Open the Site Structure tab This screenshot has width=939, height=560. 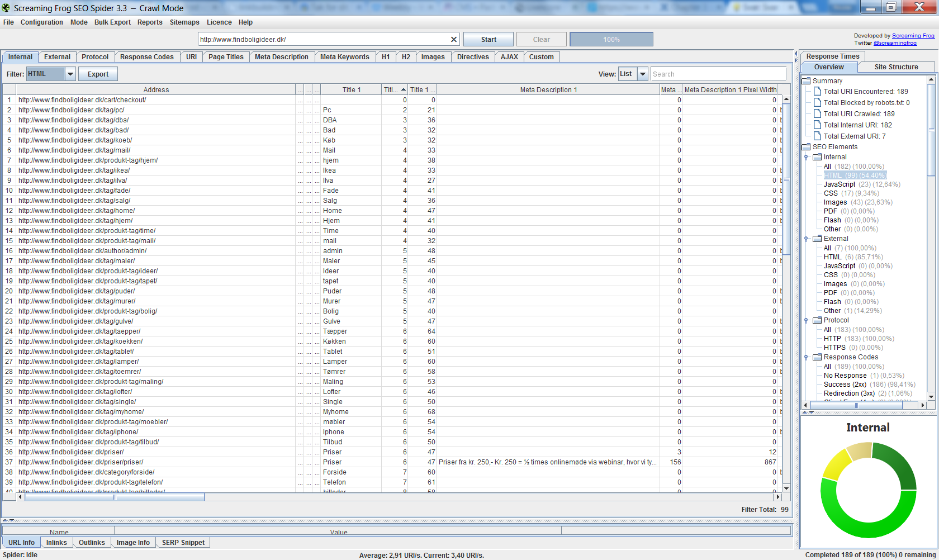(896, 67)
